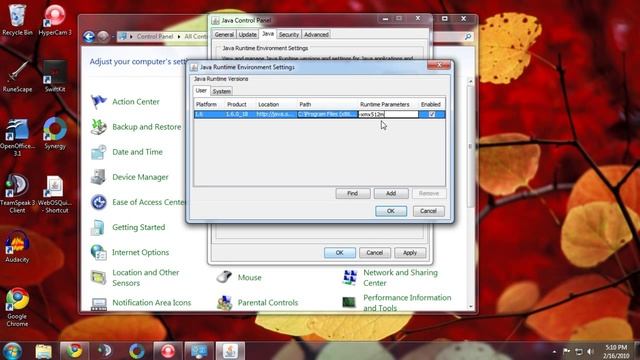Image resolution: width=640 pixels, height=360 pixels.
Task: Switch to the User tab
Action: click(201, 90)
